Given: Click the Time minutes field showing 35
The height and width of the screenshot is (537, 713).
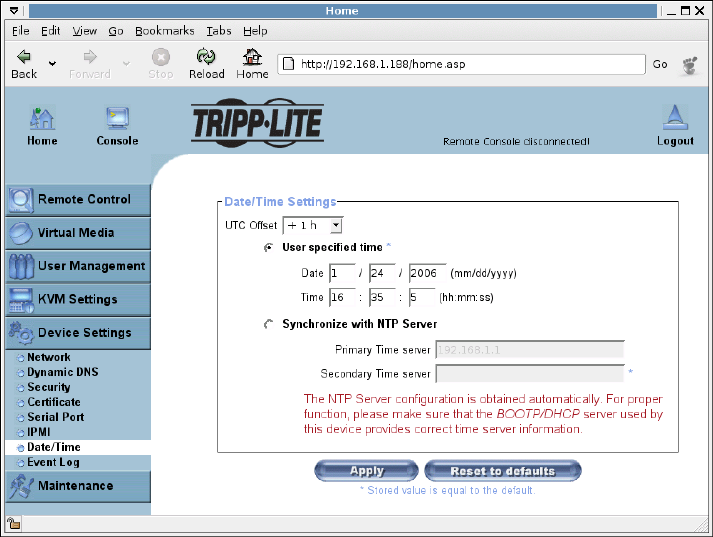Looking at the screenshot, I should [382, 297].
